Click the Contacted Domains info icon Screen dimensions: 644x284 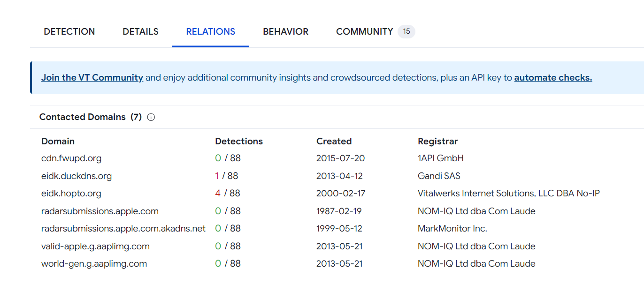151,117
